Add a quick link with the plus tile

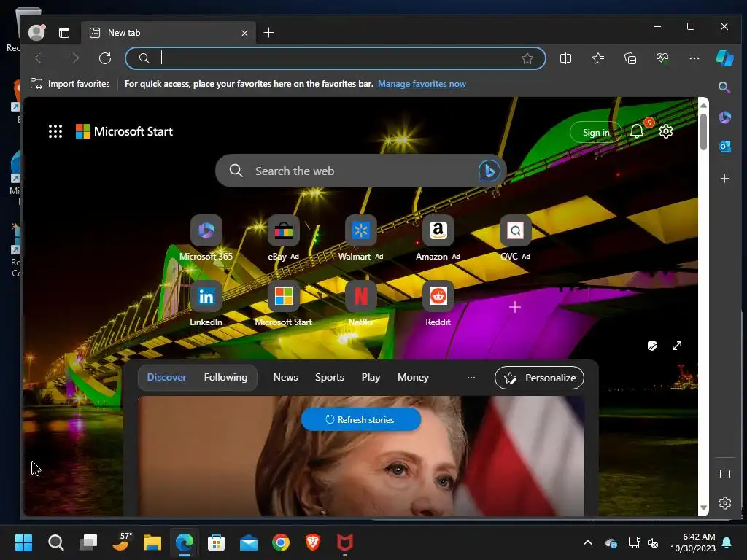[515, 307]
